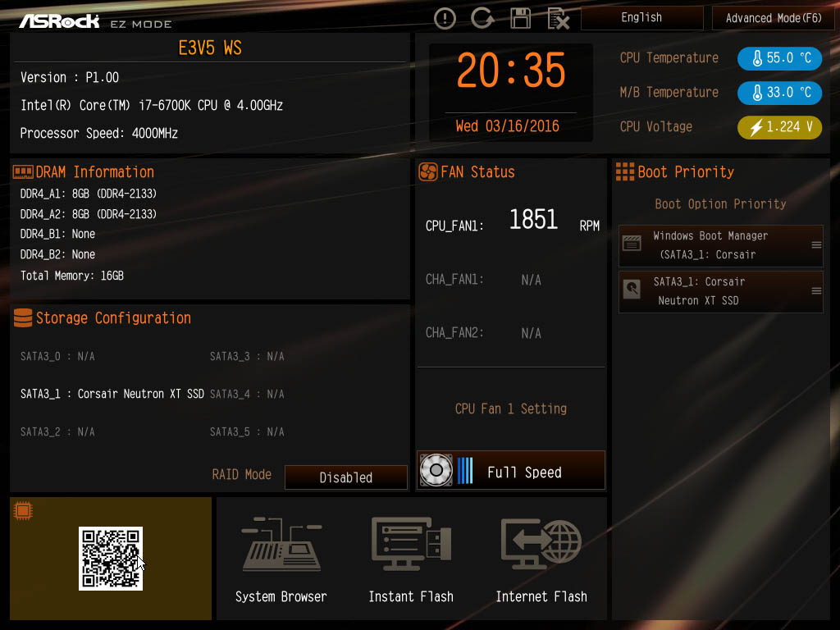Click the CPU Fan 1 Setting label
Viewport: 840px width, 630px height.
pyautogui.click(x=510, y=409)
